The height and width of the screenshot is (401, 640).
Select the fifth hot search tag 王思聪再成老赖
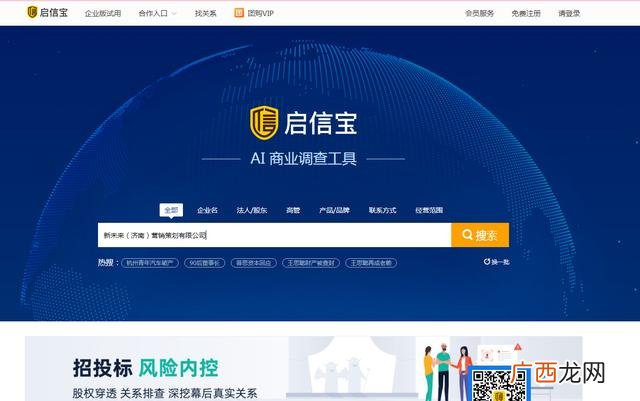tap(371, 263)
